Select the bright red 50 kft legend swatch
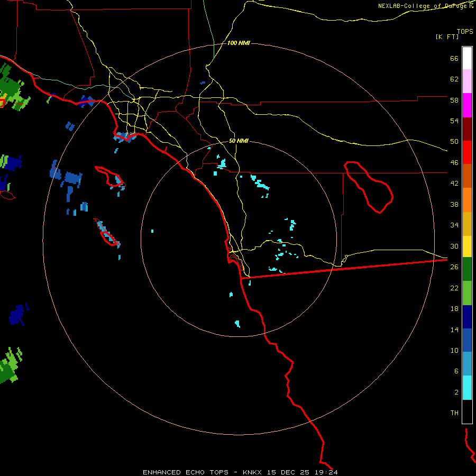Viewport: 476px width, 476px height. pyautogui.click(x=467, y=152)
